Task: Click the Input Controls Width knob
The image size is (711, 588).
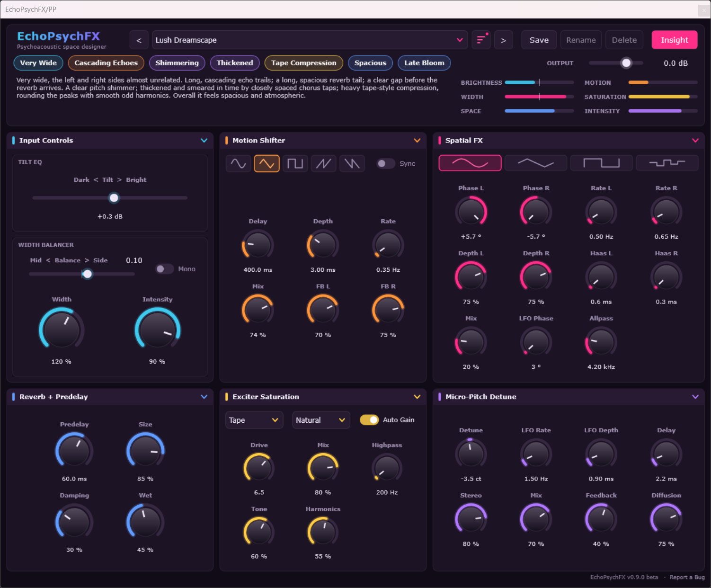Action: point(62,329)
